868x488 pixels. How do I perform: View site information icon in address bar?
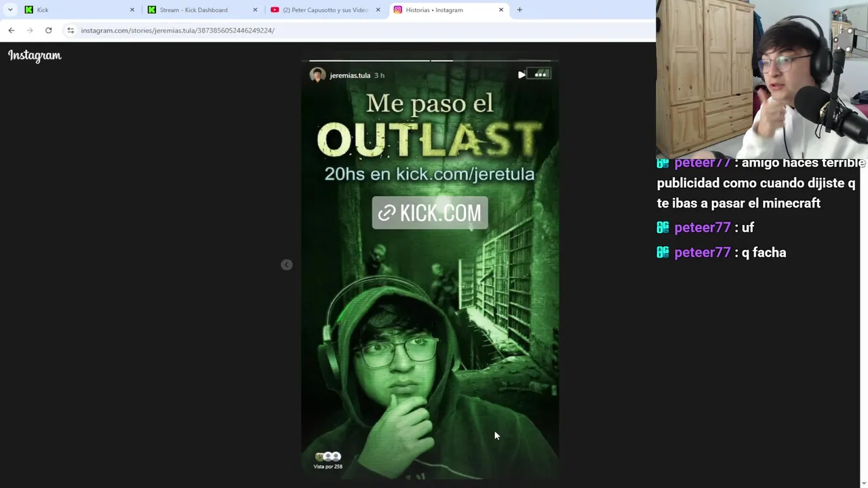pyautogui.click(x=71, y=30)
